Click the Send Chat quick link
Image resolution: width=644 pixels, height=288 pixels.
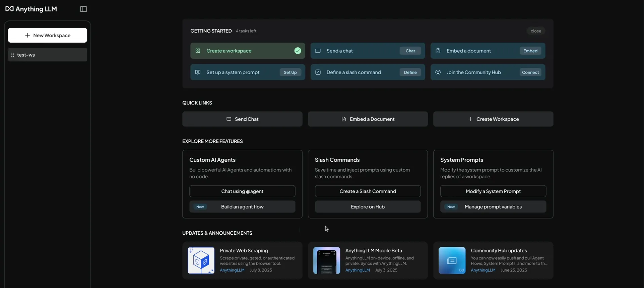pos(242,119)
